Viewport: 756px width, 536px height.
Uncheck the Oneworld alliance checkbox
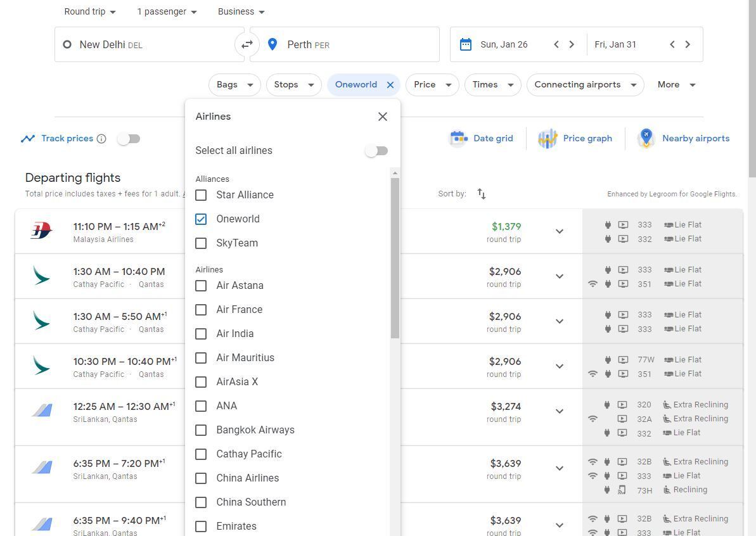point(201,219)
